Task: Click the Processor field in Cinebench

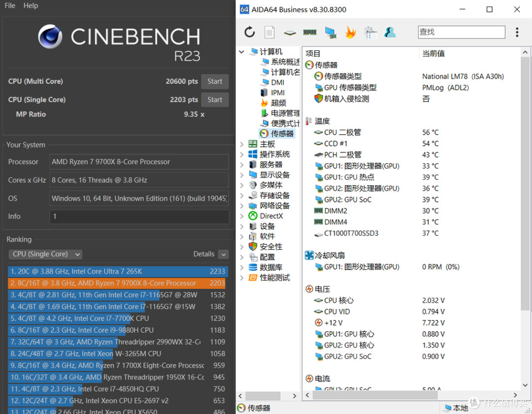Action: tap(139, 162)
